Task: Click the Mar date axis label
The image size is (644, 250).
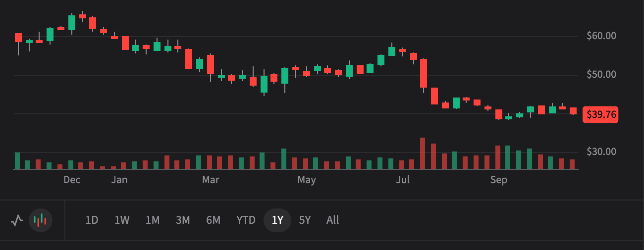Action: click(x=211, y=180)
